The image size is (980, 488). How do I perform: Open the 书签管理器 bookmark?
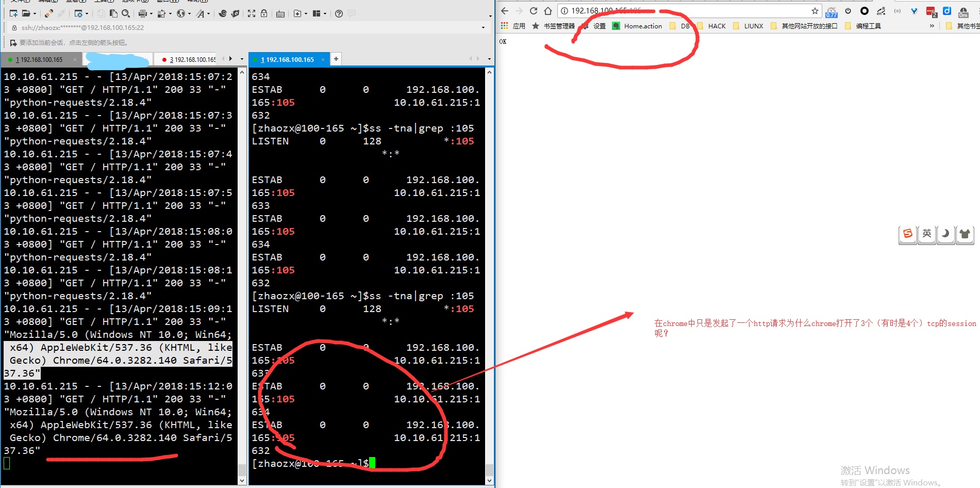tap(553, 26)
